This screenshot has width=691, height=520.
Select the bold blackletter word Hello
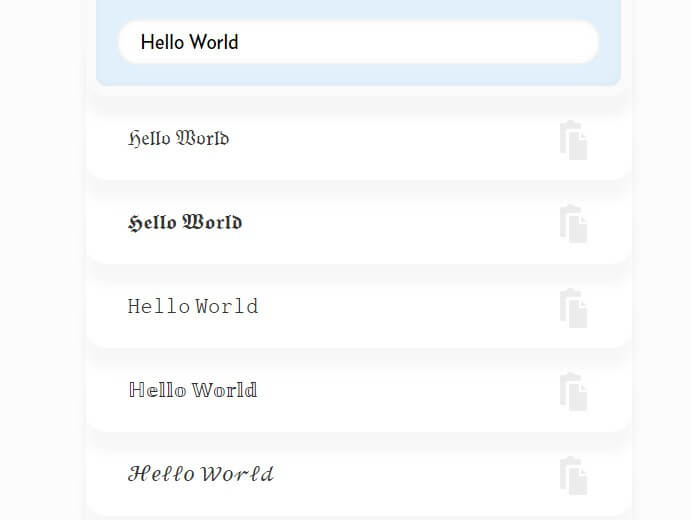tap(152, 223)
